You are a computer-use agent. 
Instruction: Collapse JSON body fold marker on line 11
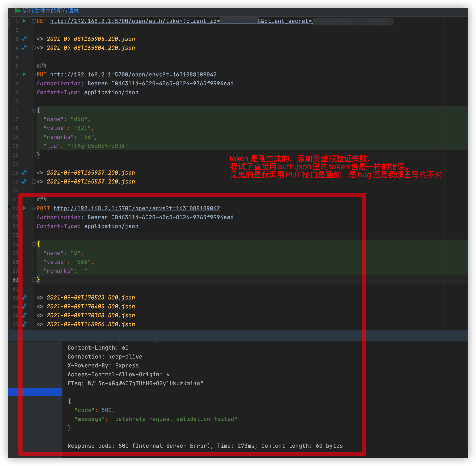(34, 110)
